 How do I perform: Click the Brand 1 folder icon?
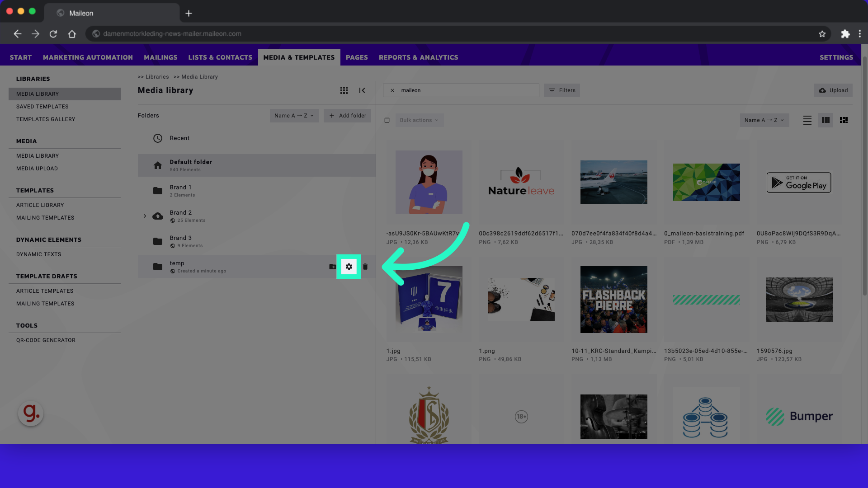tap(157, 191)
